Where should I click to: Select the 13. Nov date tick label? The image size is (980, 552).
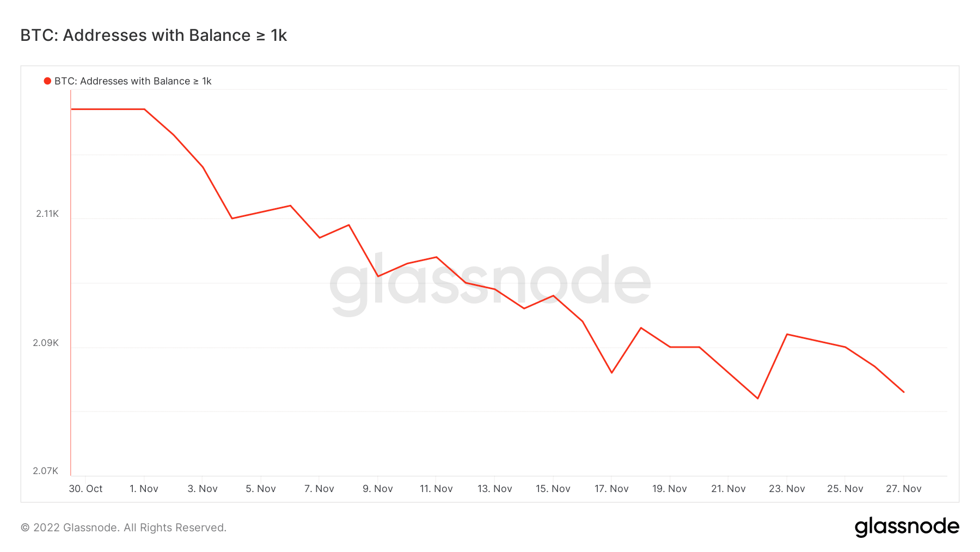[495, 489]
